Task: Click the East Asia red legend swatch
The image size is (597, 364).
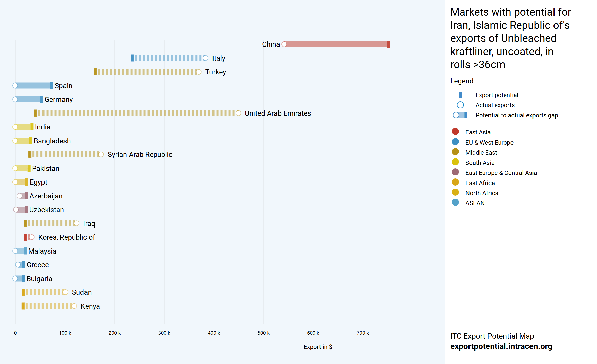Action: [x=455, y=132]
